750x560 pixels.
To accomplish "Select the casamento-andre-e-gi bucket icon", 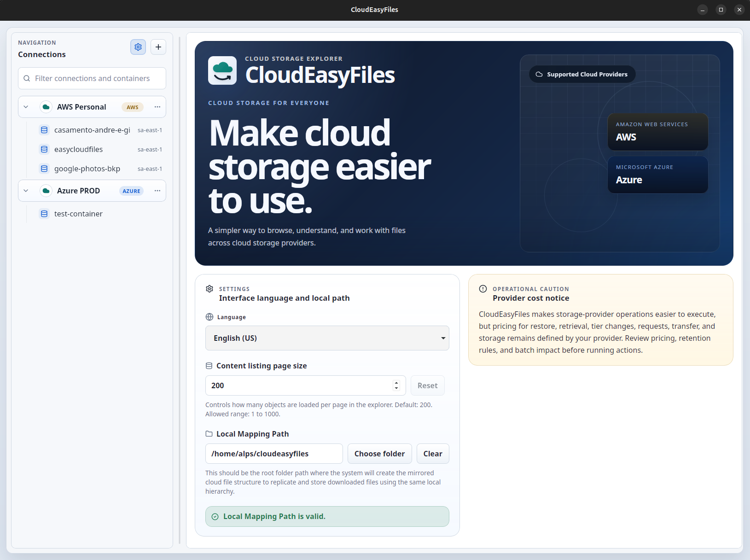I will tap(44, 130).
